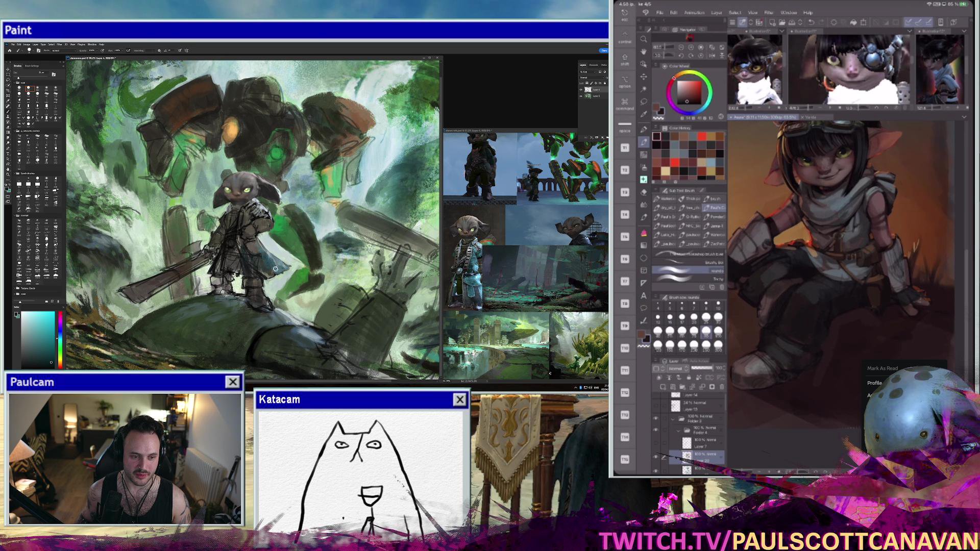
Task: Select the Rectangular Marquee tool in Photoshop
Action: coord(8,74)
